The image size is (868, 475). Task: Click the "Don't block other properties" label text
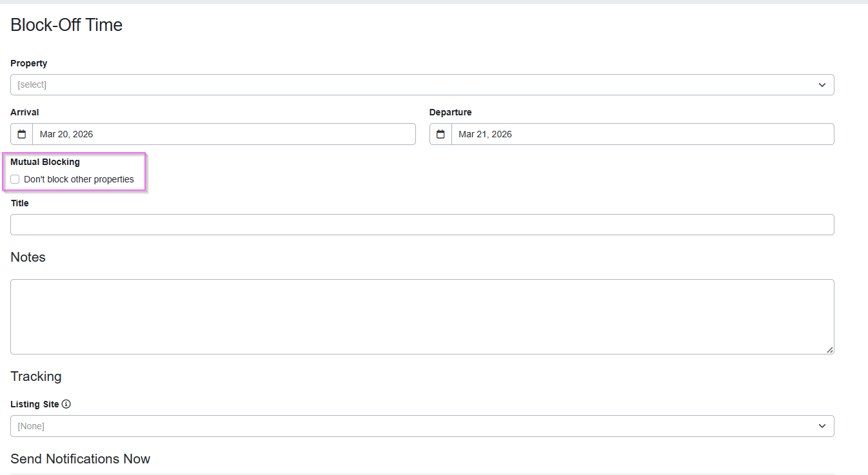click(x=79, y=179)
